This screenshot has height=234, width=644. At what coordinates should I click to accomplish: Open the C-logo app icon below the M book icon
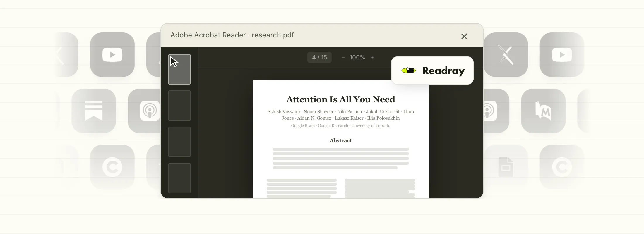pyautogui.click(x=562, y=167)
